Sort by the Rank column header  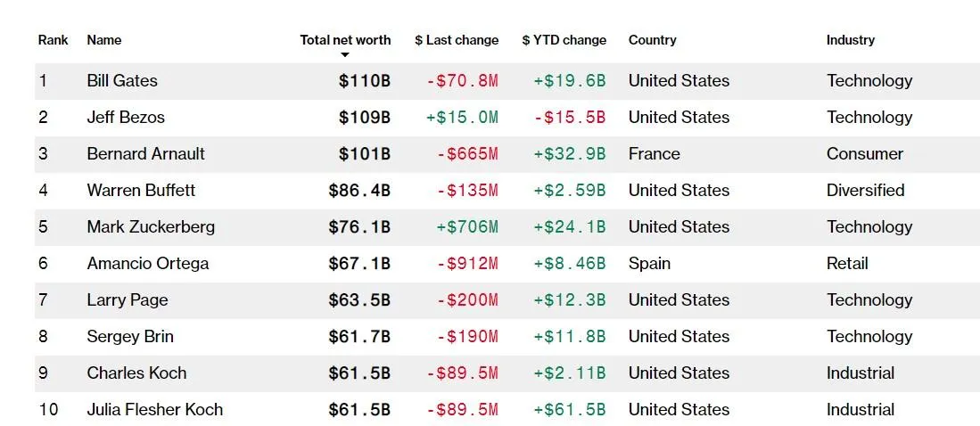(53, 40)
